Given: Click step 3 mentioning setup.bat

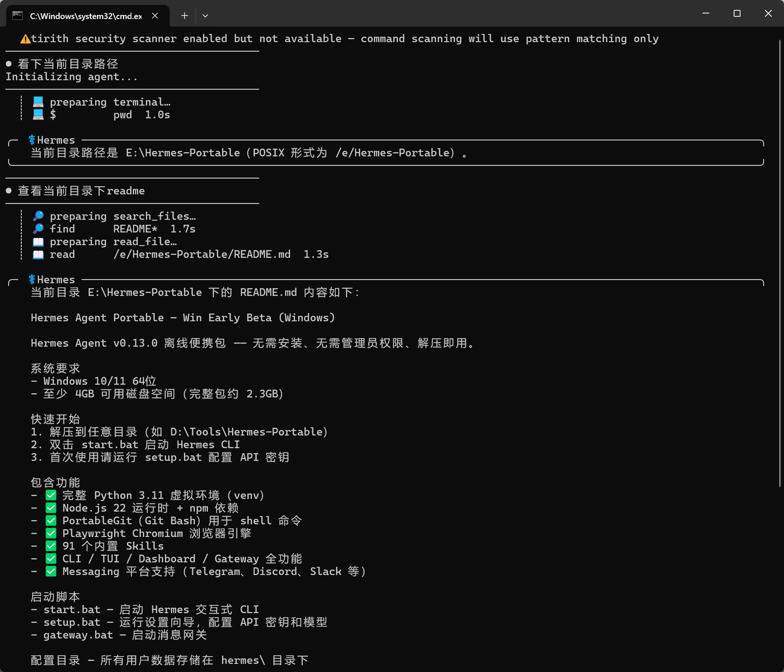Looking at the screenshot, I should 160,457.
